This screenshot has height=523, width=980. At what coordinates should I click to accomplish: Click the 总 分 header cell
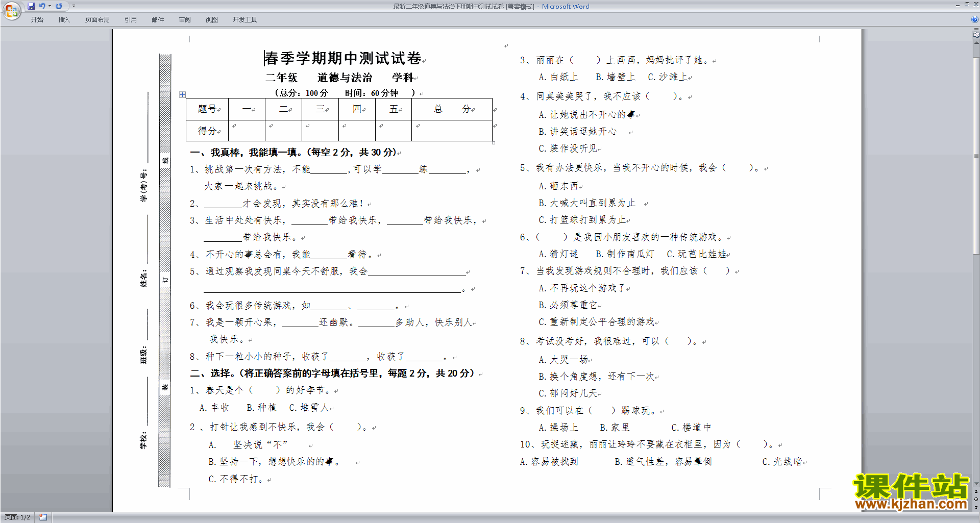coord(452,109)
